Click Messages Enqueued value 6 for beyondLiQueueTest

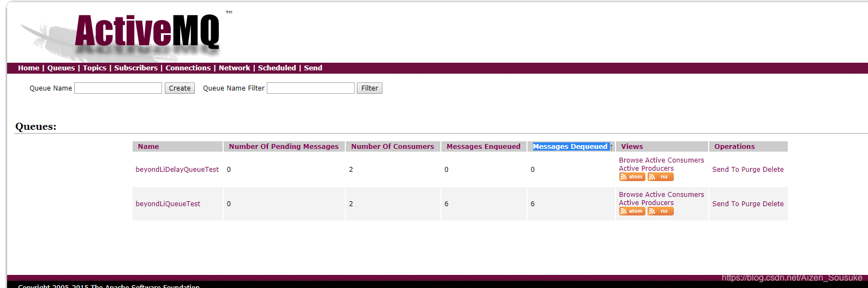(446, 204)
